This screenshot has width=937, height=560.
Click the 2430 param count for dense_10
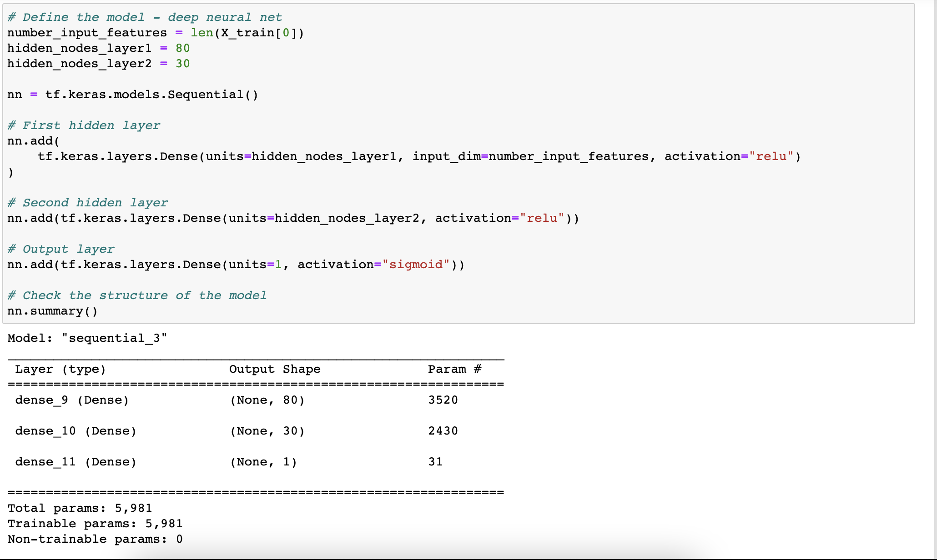point(443,431)
